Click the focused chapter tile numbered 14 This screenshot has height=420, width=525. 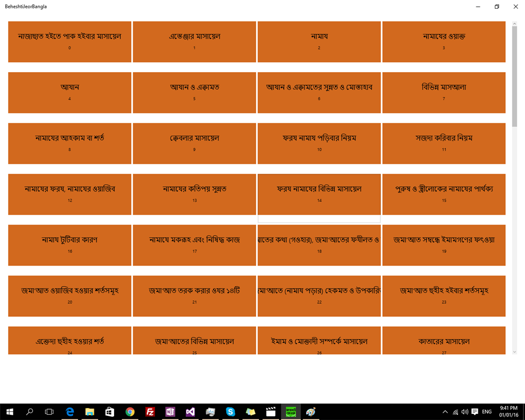pyautogui.click(x=319, y=194)
